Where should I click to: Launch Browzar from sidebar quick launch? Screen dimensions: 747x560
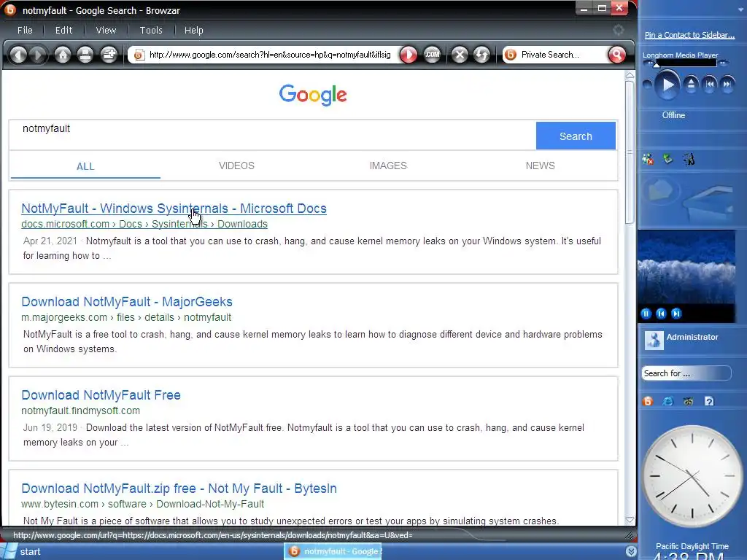(648, 401)
